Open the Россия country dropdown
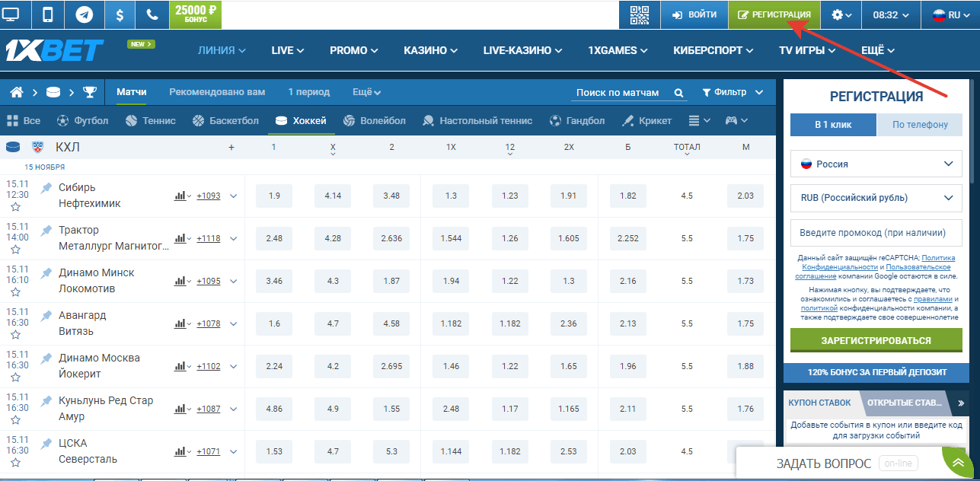The height and width of the screenshot is (481, 980). [x=877, y=164]
